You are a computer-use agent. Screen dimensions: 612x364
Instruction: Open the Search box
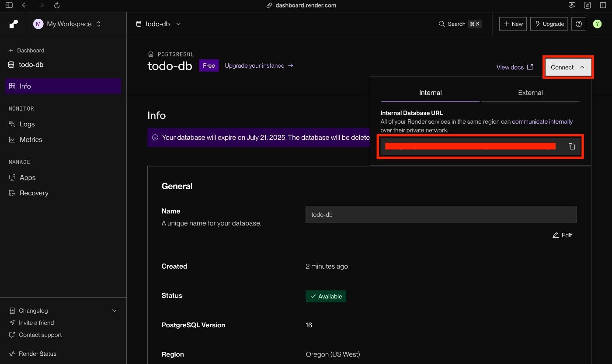[x=460, y=24]
